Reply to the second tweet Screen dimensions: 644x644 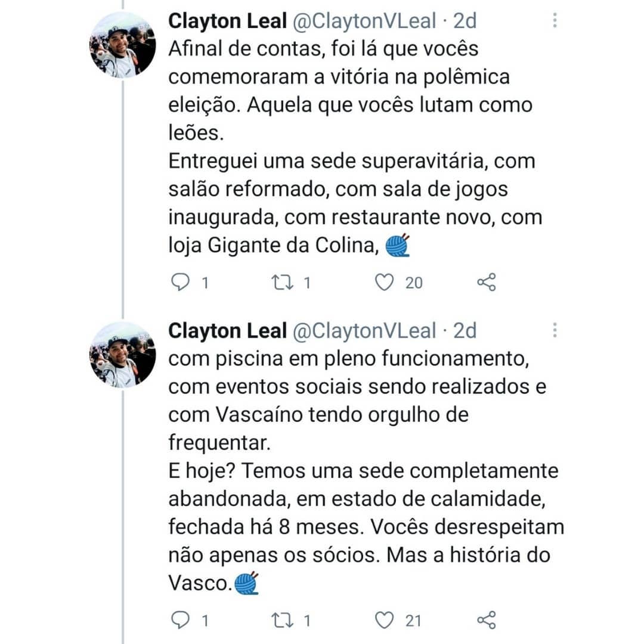[x=179, y=621]
